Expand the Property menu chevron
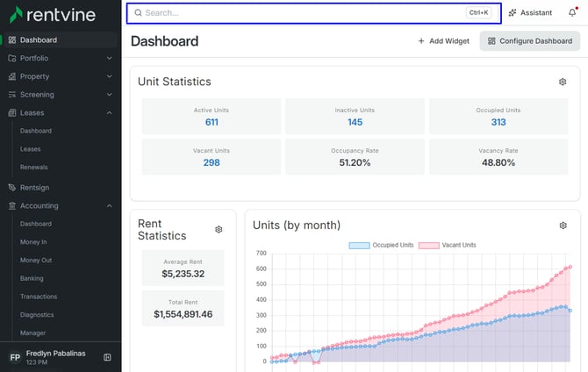This screenshot has height=372, width=588. 109,76
